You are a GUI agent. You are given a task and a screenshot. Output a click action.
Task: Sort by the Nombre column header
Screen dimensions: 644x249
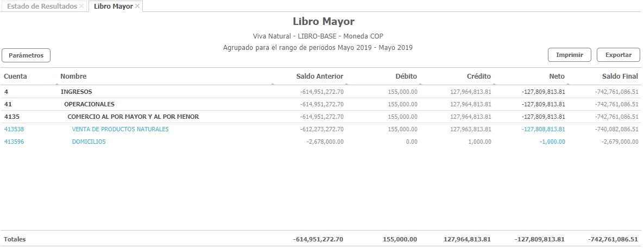pos(73,76)
